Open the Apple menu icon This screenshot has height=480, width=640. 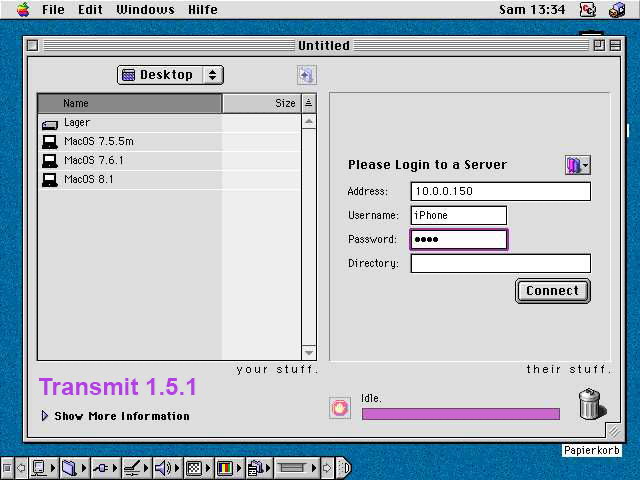click(22, 10)
